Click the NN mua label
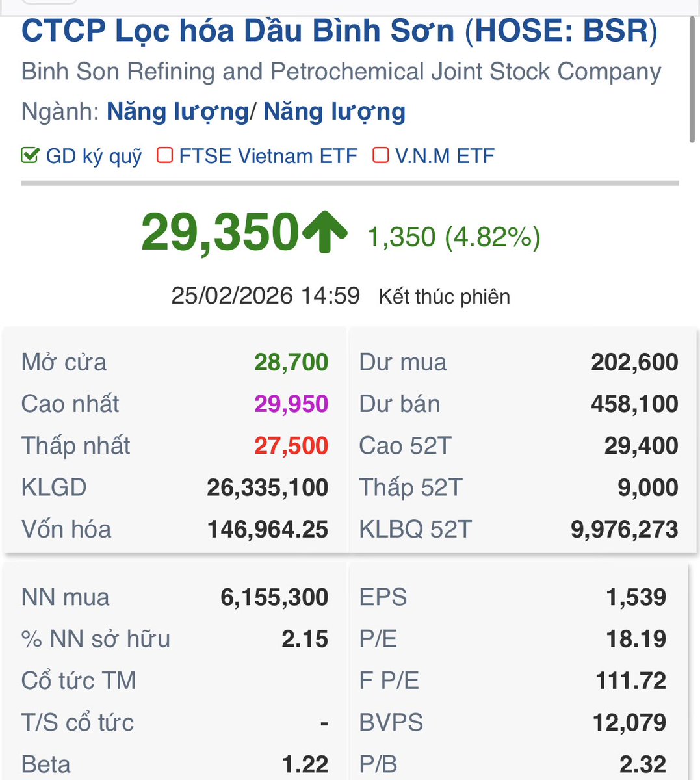Screen dimensions: 700x780 tap(65, 597)
